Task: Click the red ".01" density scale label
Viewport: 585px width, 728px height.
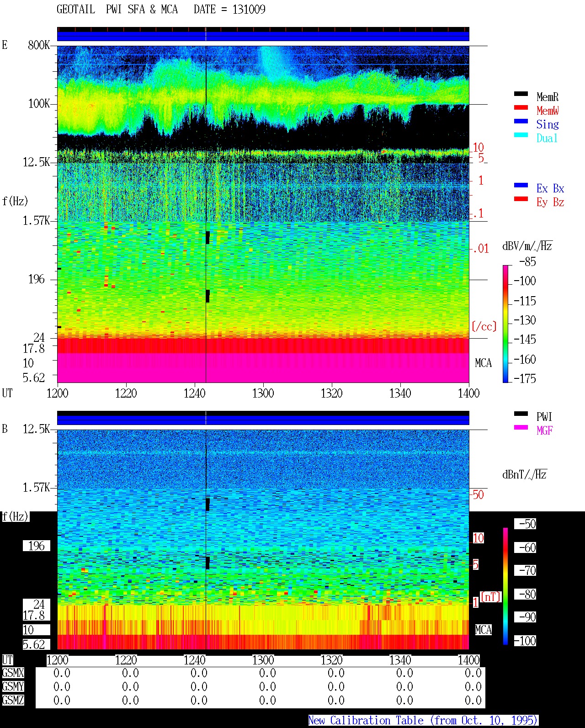Action: tap(481, 249)
